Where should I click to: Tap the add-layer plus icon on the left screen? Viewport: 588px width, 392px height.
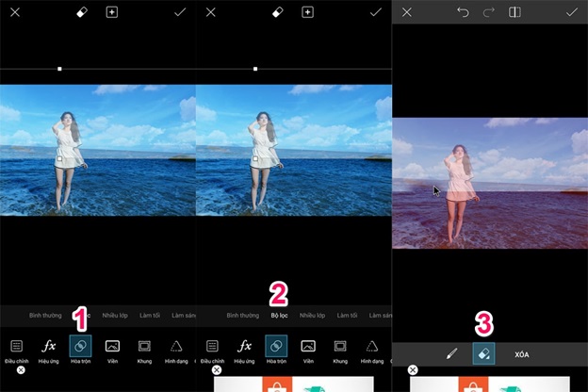(x=112, y=12)
